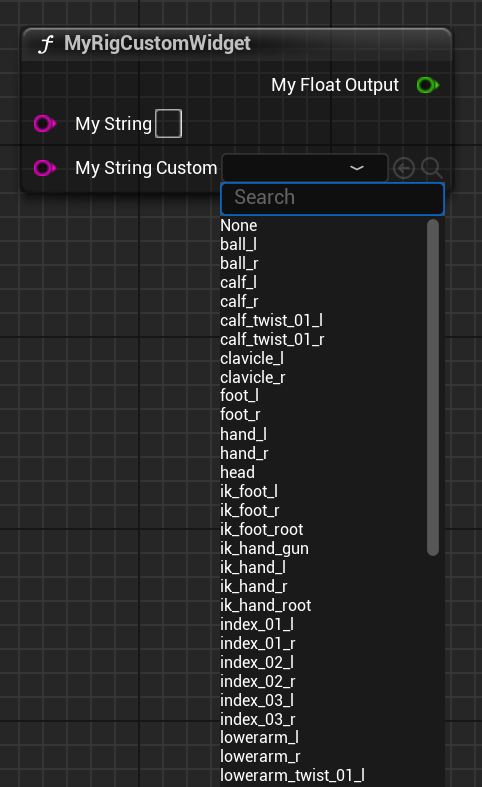Click the My String input pin
The image size is (482, 787).
tap(45, 123)
